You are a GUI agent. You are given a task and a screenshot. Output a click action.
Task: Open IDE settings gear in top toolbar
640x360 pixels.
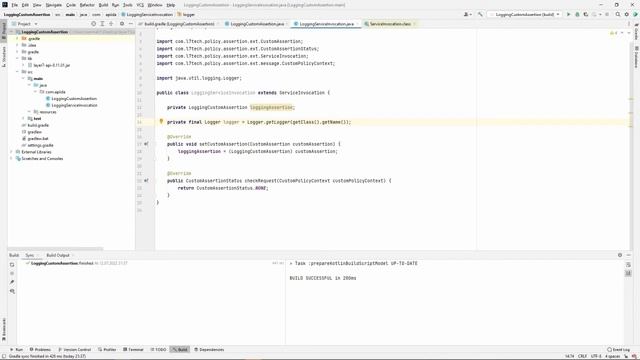(x=627, y=14)
